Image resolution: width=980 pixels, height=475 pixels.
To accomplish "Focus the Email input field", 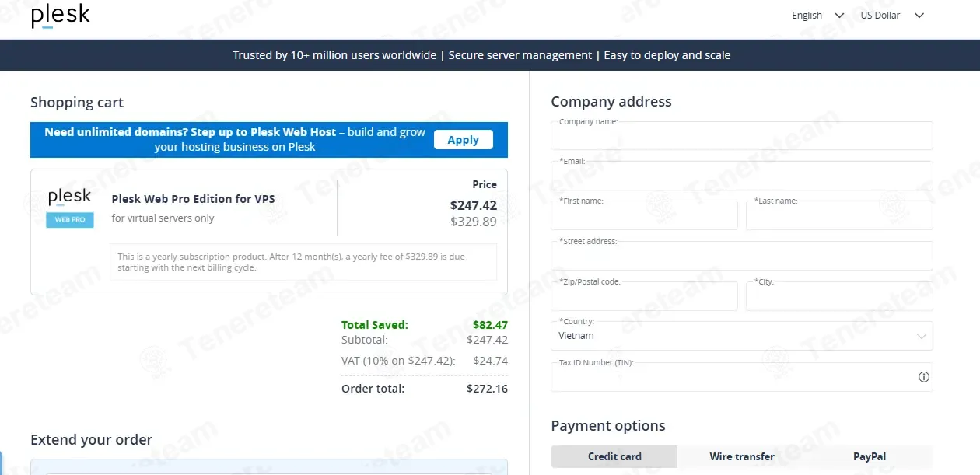I will (x=741, y=176).
